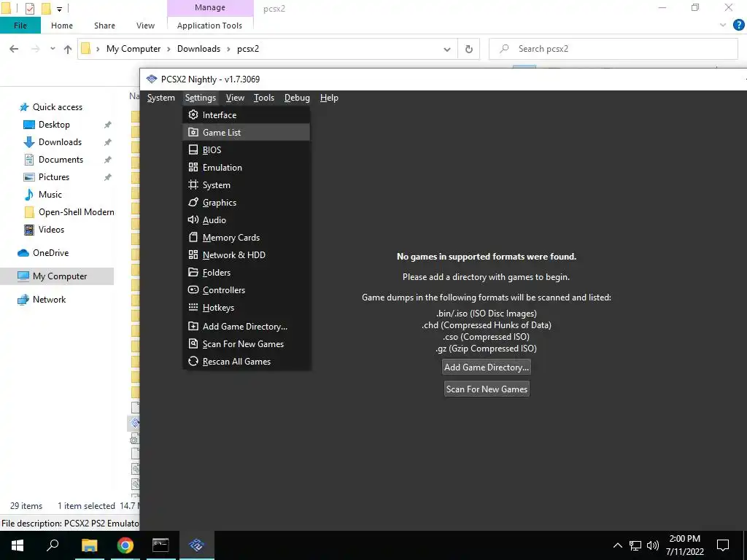The width and height of the screenshot is (747, 560).
Task: Click Downloads in the address breadcrumb
Action: click(198, 49)
